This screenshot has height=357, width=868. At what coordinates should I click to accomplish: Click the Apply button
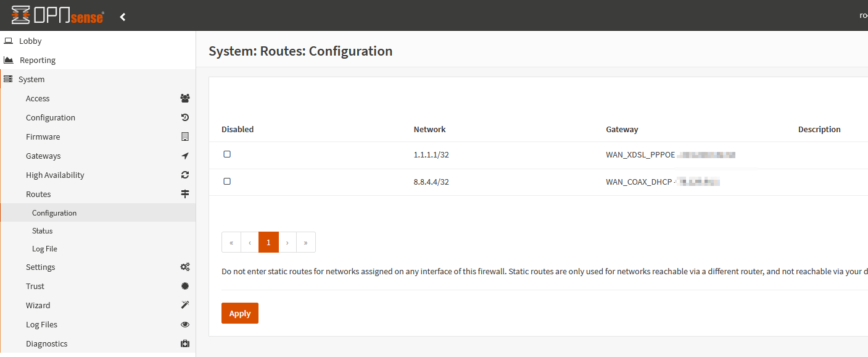(x=239, y=313)
